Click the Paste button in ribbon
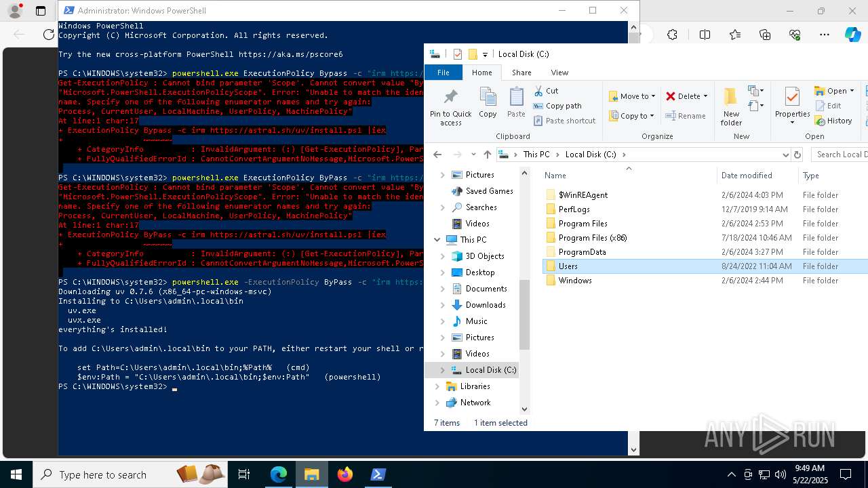This screenshot has height=488, width=868. 516,102
